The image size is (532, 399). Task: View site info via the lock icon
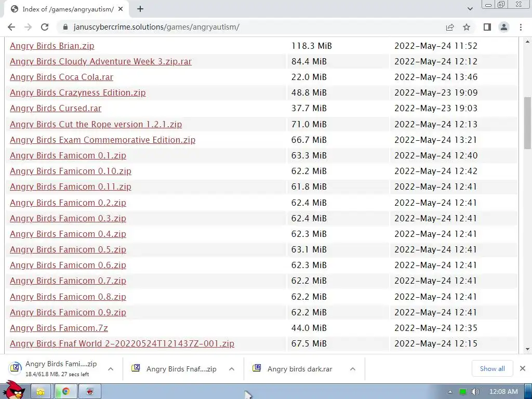pos(65,27)
